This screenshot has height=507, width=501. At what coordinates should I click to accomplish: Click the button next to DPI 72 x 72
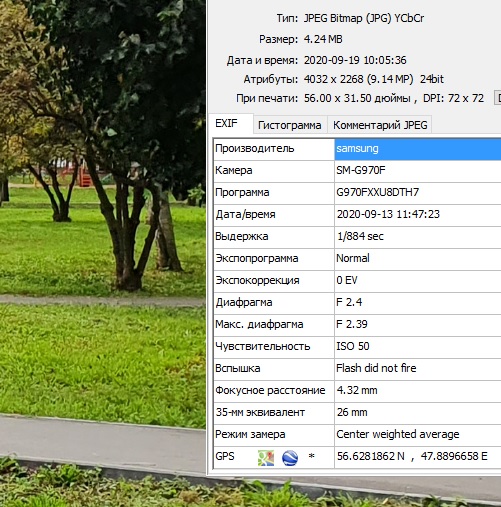click(497, 98)
